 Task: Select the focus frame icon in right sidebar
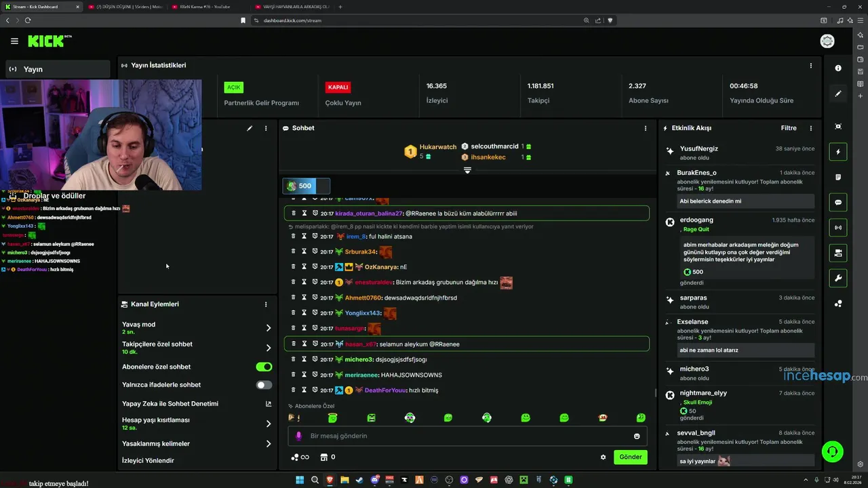(838, 127)
